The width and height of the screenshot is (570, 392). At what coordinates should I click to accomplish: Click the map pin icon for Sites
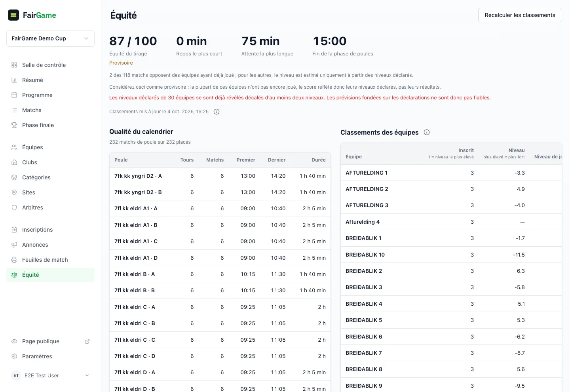click(x=14, y=192)
